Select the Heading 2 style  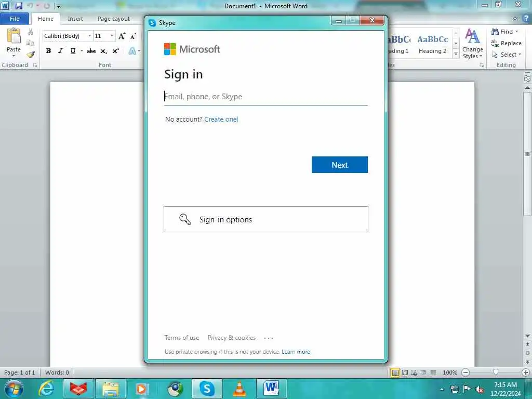433,44
